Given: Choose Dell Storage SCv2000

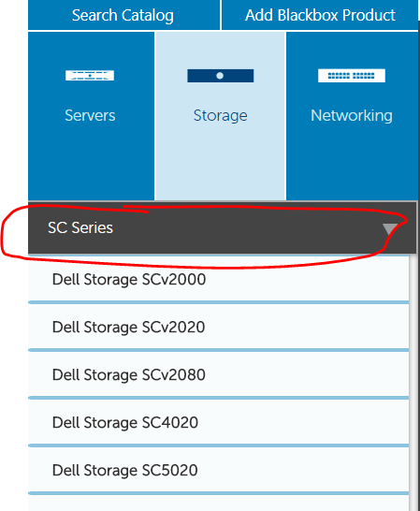Looking at the screenshot, I should 218,279.
